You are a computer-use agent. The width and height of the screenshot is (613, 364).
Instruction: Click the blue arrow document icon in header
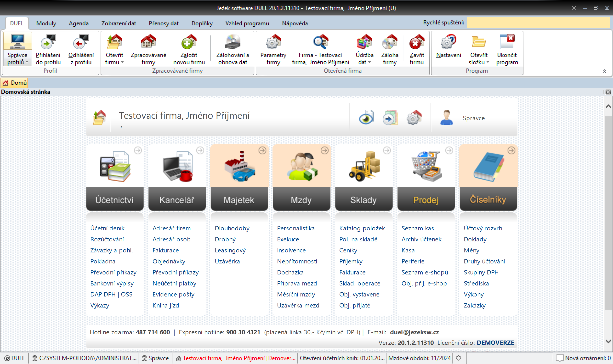[390, 118]
